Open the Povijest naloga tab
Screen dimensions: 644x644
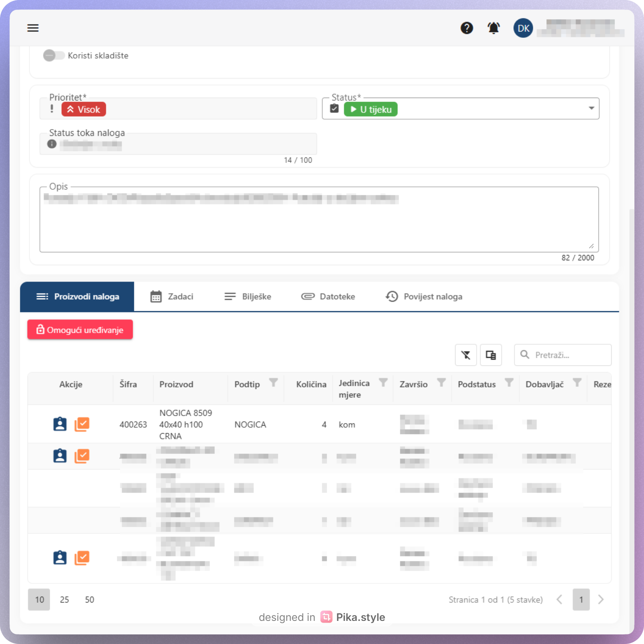(424, 296)
